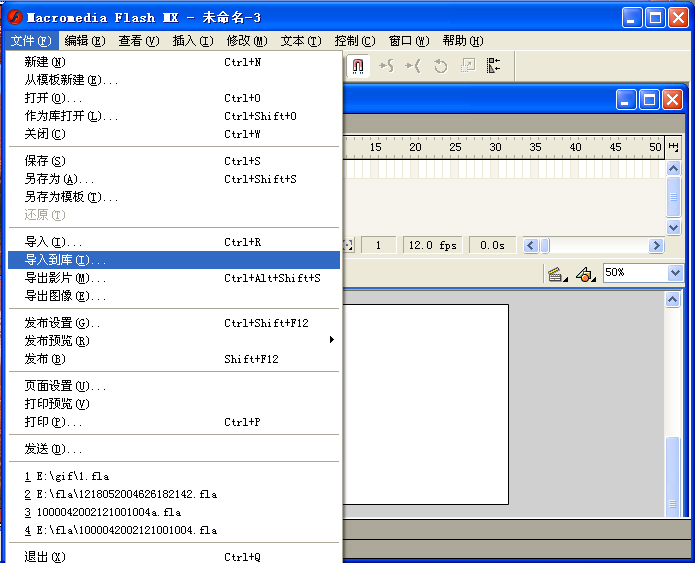Click frame 25 on the timeline ruler
The height and width of the screenshot is (563, 695).
455,147
